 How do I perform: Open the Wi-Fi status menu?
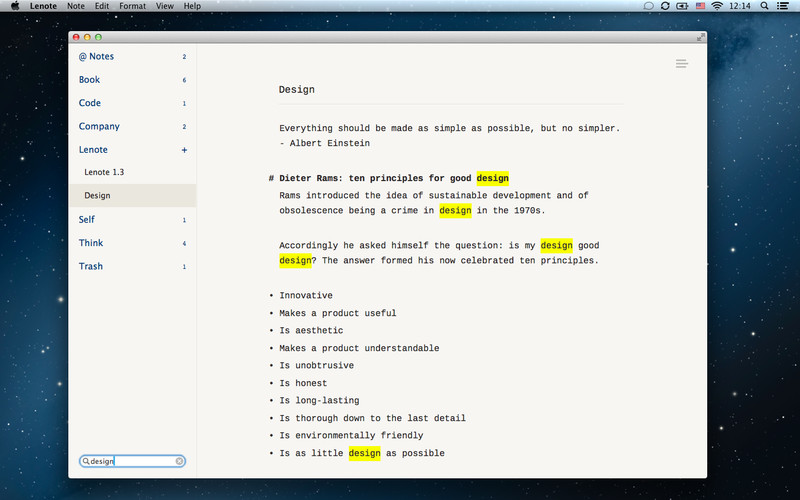(717, 6)
